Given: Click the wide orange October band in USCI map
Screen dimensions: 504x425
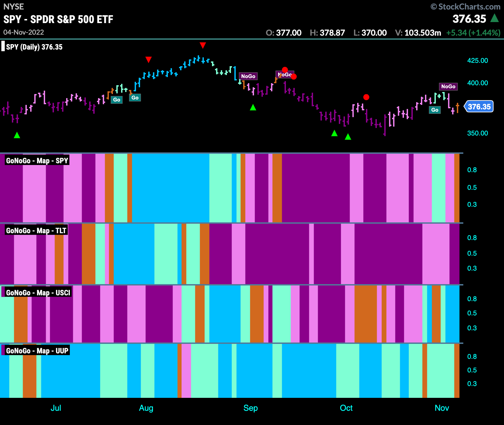Looking at the screenshot, I should 366,314.
